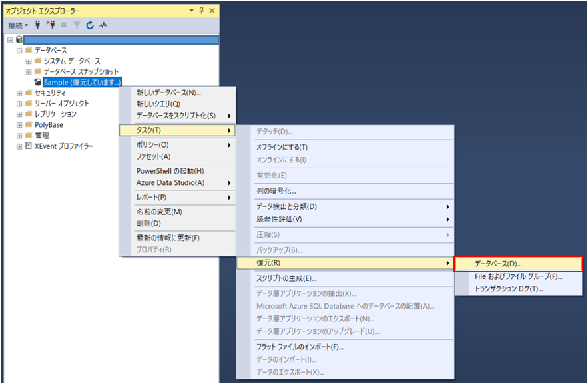
Task: Expand the システム データベース folder
Action: click(29, 61)
